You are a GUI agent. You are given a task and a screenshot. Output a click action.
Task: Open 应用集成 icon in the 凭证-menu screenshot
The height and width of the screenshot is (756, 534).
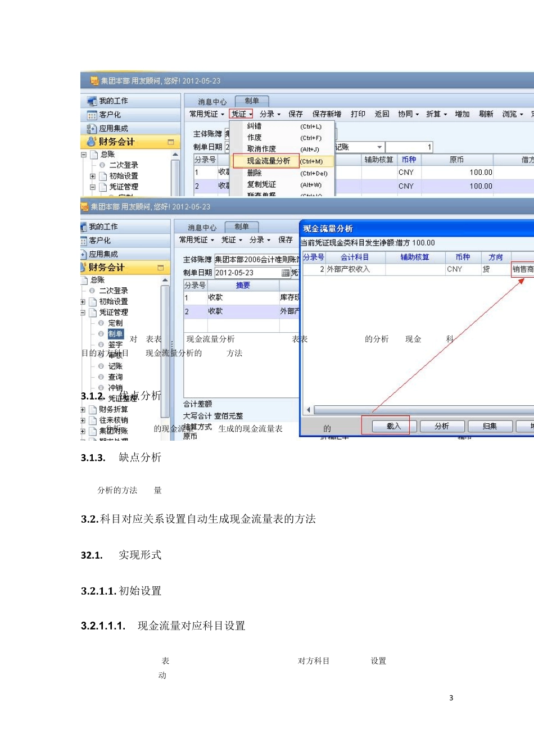[92, 128]
